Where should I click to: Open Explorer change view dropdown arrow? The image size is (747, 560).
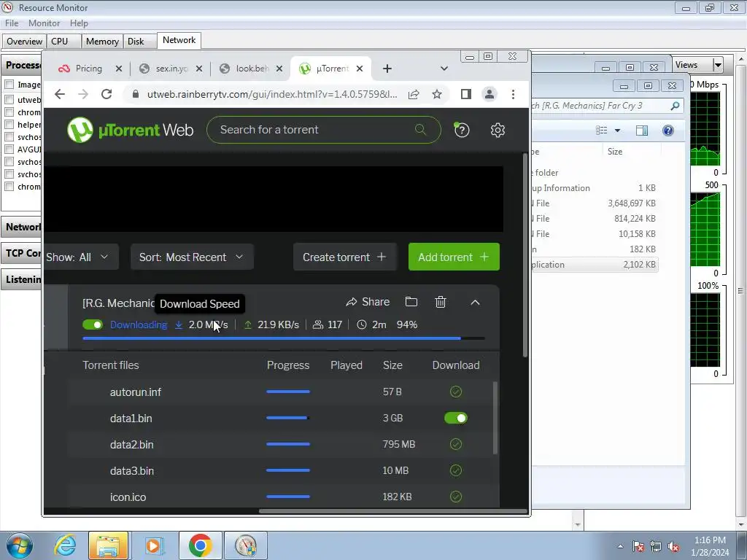[617, 131]
